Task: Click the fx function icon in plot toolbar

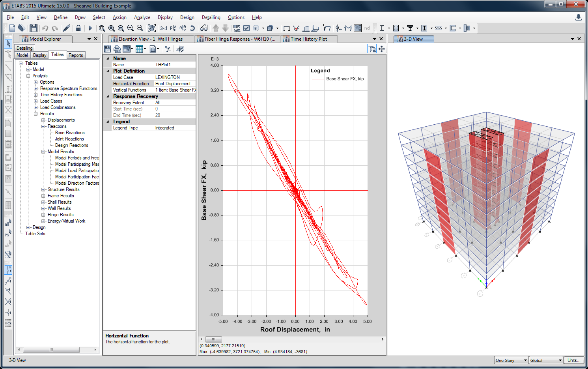Action: [168, 49]
